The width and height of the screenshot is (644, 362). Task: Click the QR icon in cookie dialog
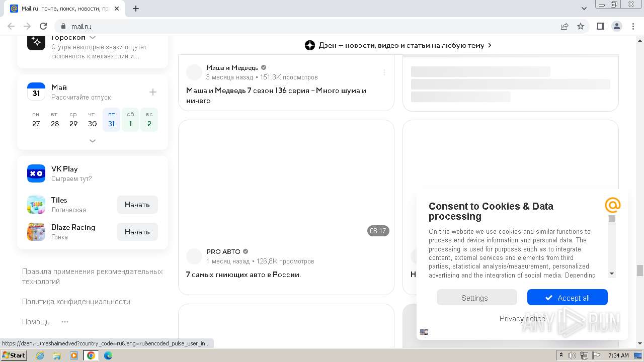click(424, 332)
